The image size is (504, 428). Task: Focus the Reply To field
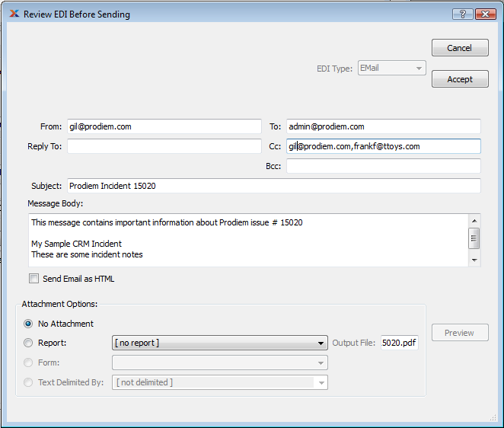164,146
